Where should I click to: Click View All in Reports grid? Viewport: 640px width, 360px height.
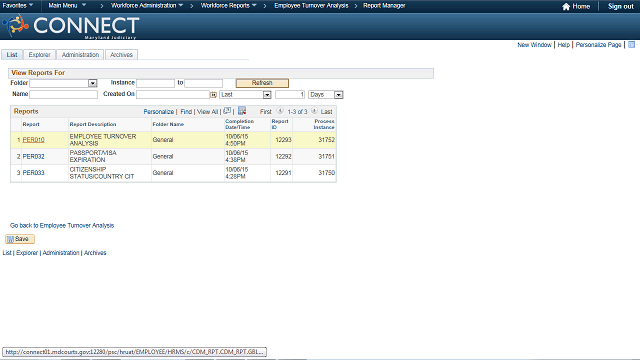(207, 111)
